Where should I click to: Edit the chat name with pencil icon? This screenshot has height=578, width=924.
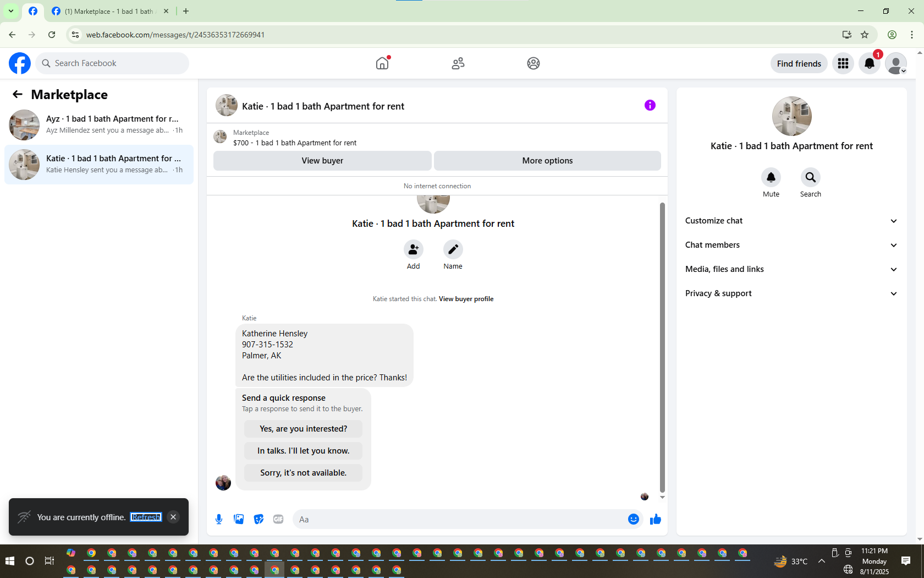point(453,249)
